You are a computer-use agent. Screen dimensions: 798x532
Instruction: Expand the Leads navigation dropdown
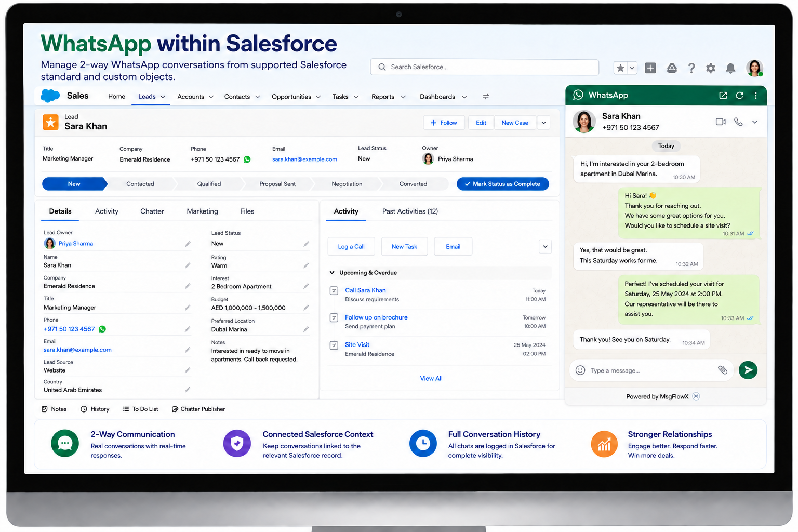163,97
